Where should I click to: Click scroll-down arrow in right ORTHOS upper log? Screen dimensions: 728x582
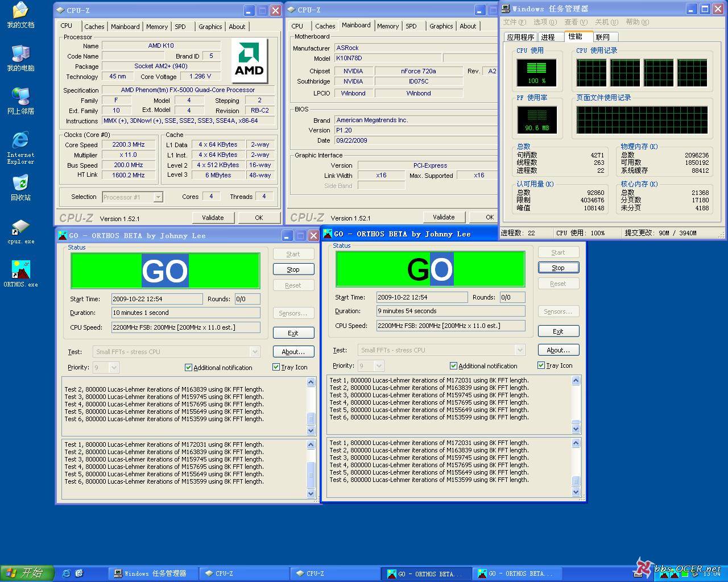576,429
